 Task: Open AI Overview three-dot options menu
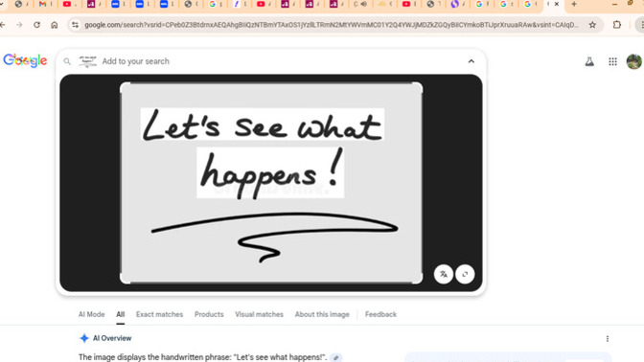pyautogui.click(x=608, y=339)
